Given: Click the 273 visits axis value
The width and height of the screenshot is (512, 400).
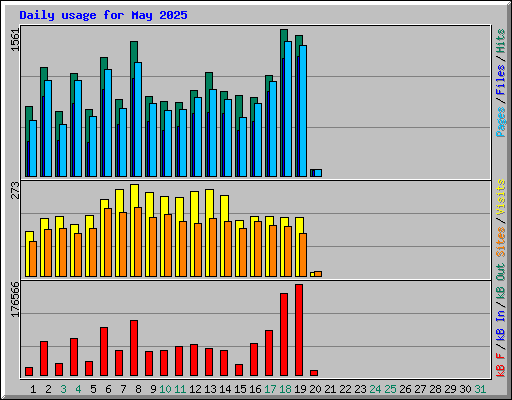Looking at the screenshot, I should tap(15, 190).
